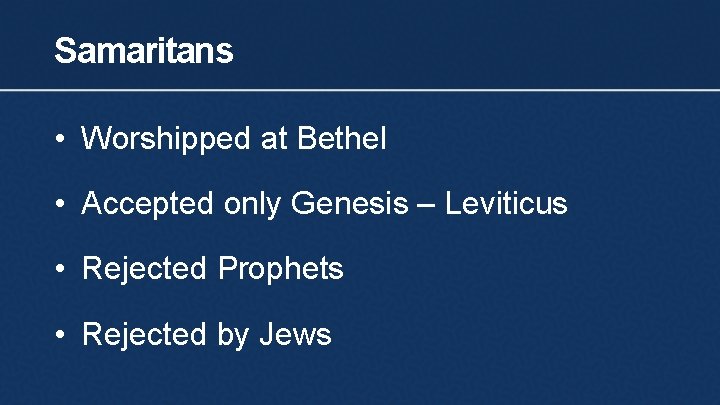
Task: Select the bullet dot before Rejected by Jews
Action: [x=60, y=334]
